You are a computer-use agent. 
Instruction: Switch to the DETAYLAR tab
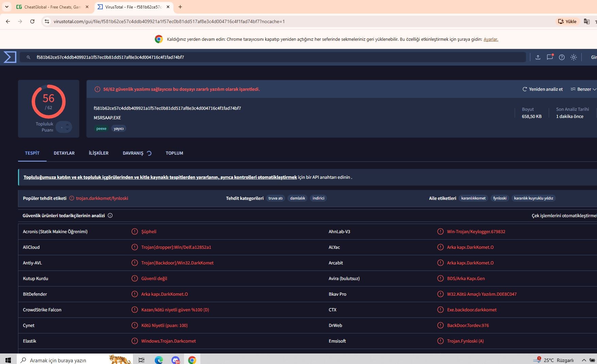coord(64,153)
